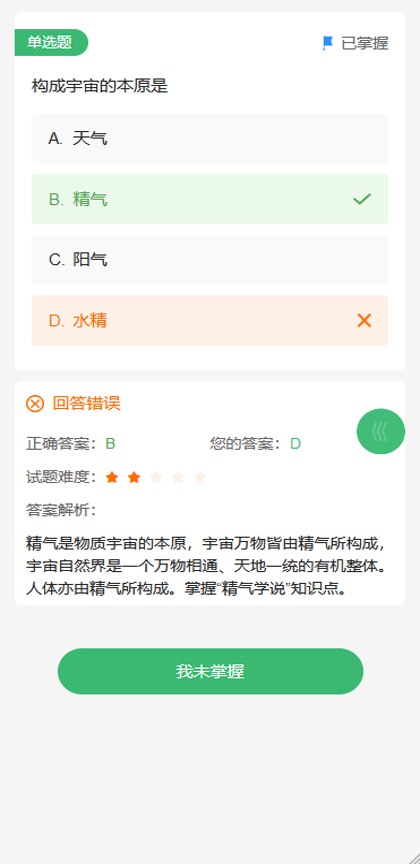This screenshot has width=420, height=864.
Task: Click the second difficulty star
Action: [x=134, y=477]
